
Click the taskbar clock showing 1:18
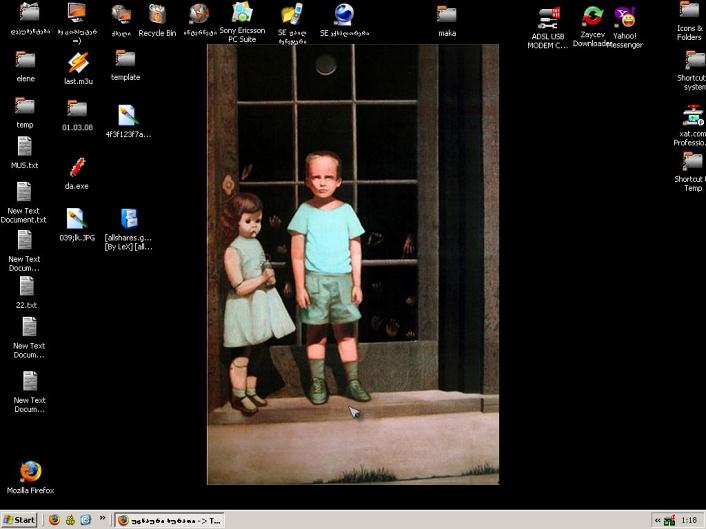[688, 520]
